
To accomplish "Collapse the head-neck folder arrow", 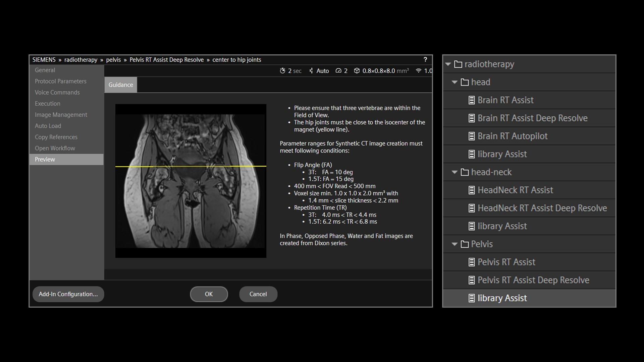I will pos(455,172).
